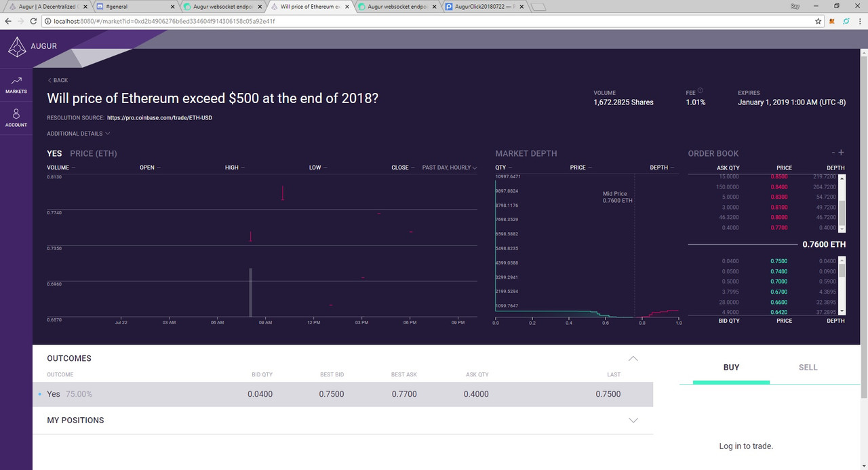Image resolution: width=868 pixels, height=470 pixels.
Task: Toggle the chart CLOSE indicator
Action: click(403, 168)
